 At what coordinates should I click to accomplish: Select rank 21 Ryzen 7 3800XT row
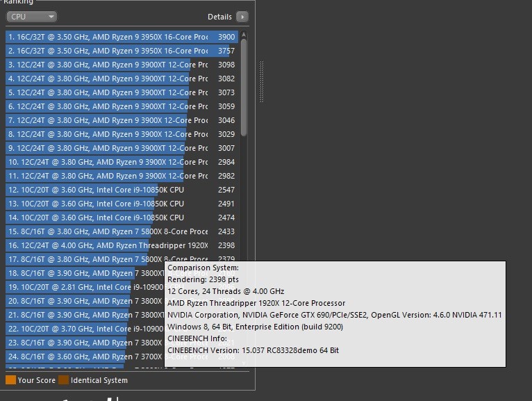coord(85,316)
